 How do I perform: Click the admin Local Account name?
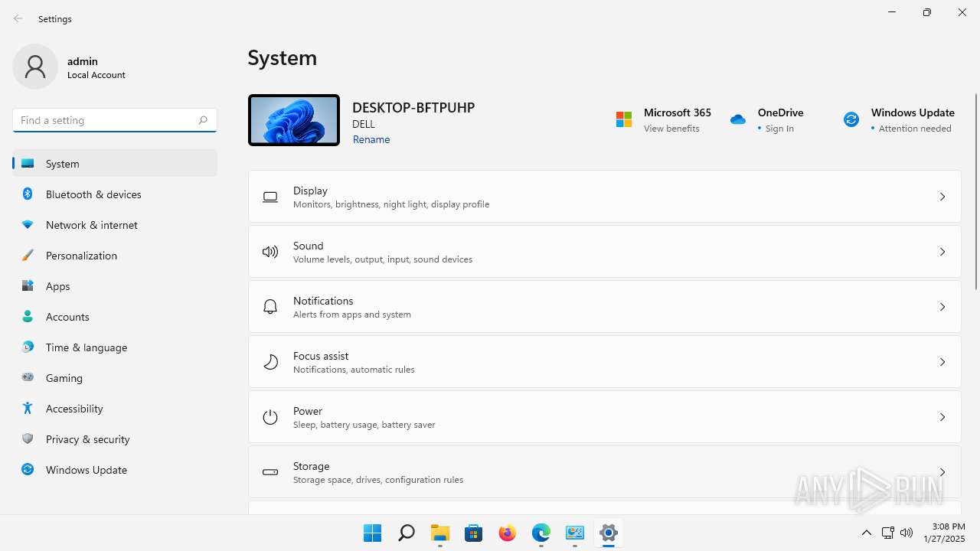pos(96,67)
